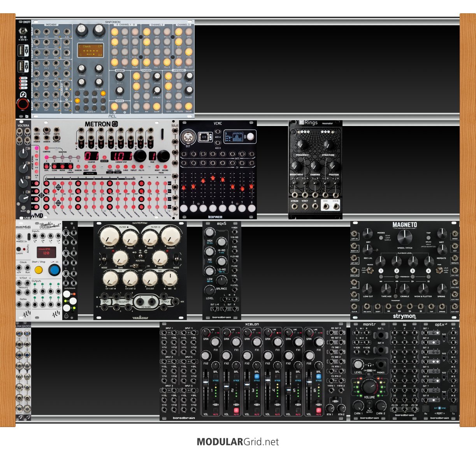Flip the Magneto PAN toggle switch

point(439,270)
